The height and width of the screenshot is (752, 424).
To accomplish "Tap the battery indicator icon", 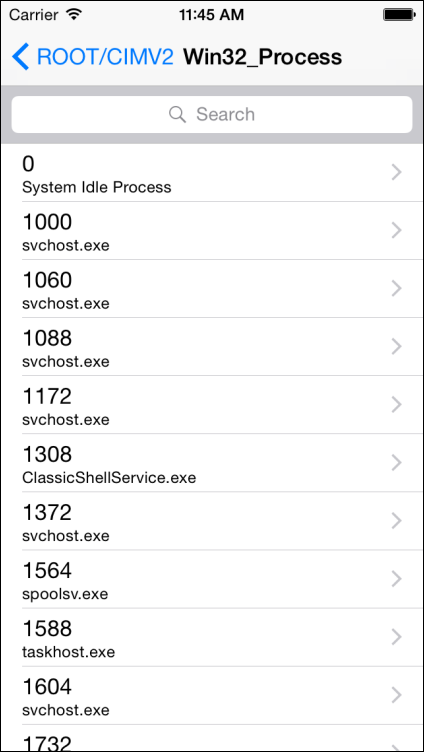I will tap(398, 15).
